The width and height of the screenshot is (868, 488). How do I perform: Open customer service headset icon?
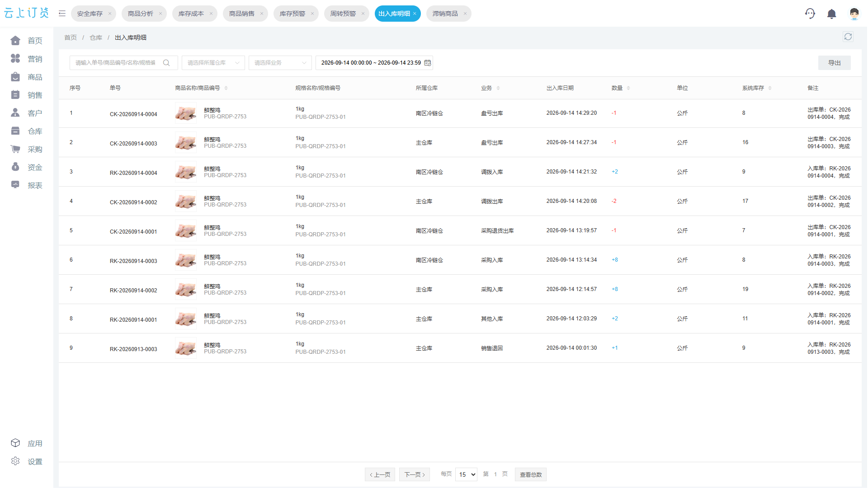[810, 14]
